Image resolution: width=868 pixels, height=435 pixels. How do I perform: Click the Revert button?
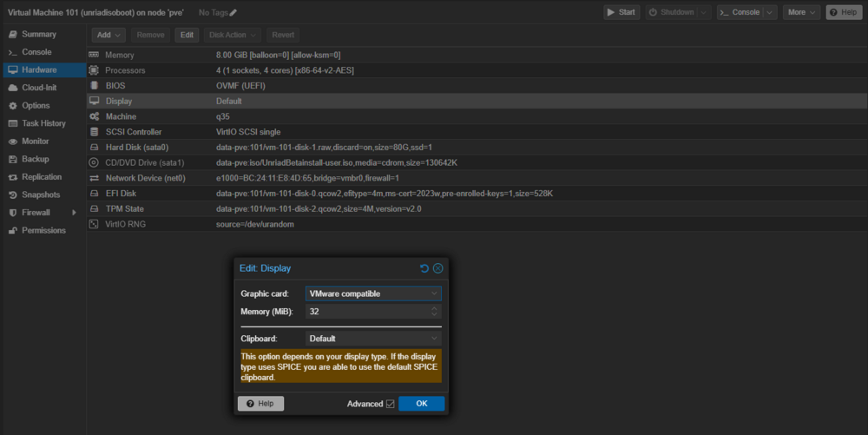283,35
